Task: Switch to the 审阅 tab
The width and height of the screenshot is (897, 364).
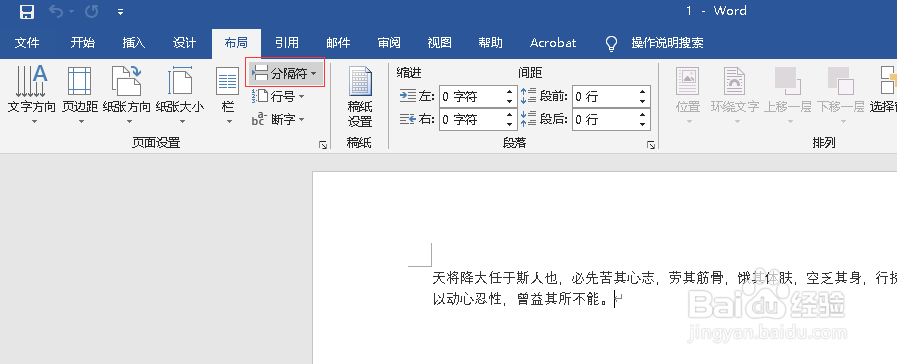Action: (x=389, y=43)
